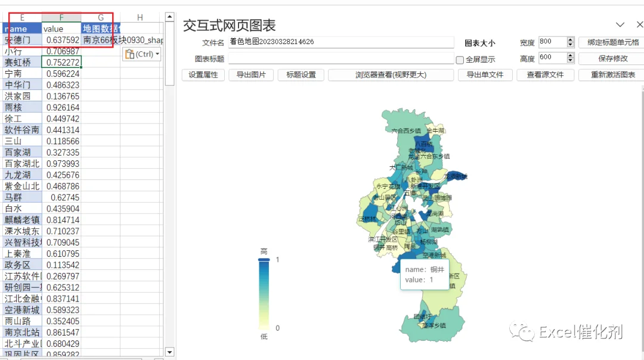Increase the 宽度 value with spinner up arrow
The image size is (644, 360).
[570, 40]
